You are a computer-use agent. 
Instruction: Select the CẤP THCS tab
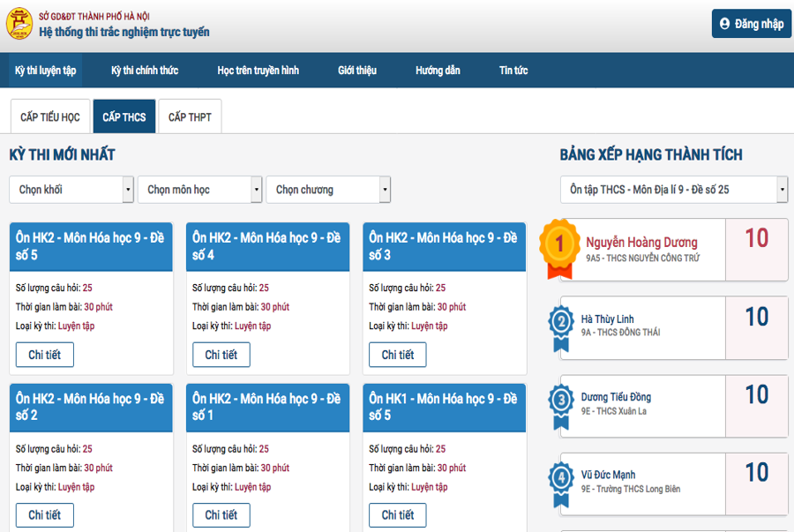pyautogui.click(x=124, y=117)
